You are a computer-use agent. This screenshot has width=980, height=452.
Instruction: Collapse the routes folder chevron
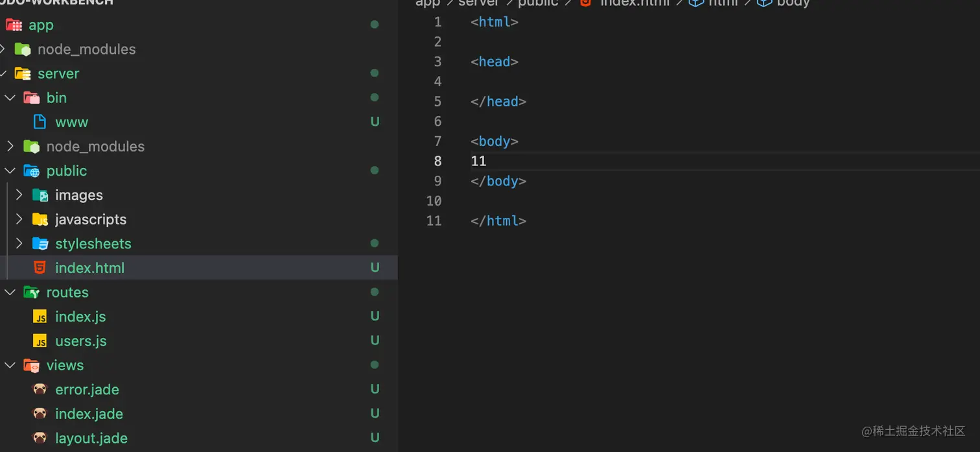(10, 292)
